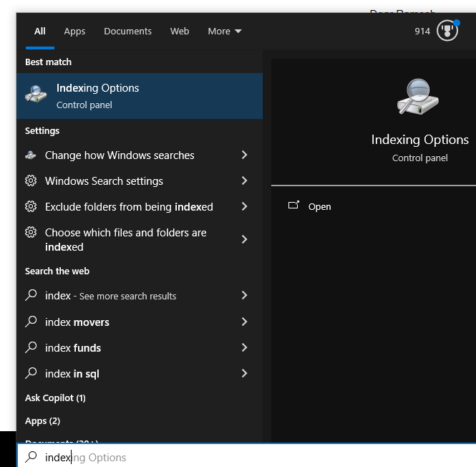Open the More filter dropdown
Viewport: 476px width, 467px height.
click(x=225, y=31)
